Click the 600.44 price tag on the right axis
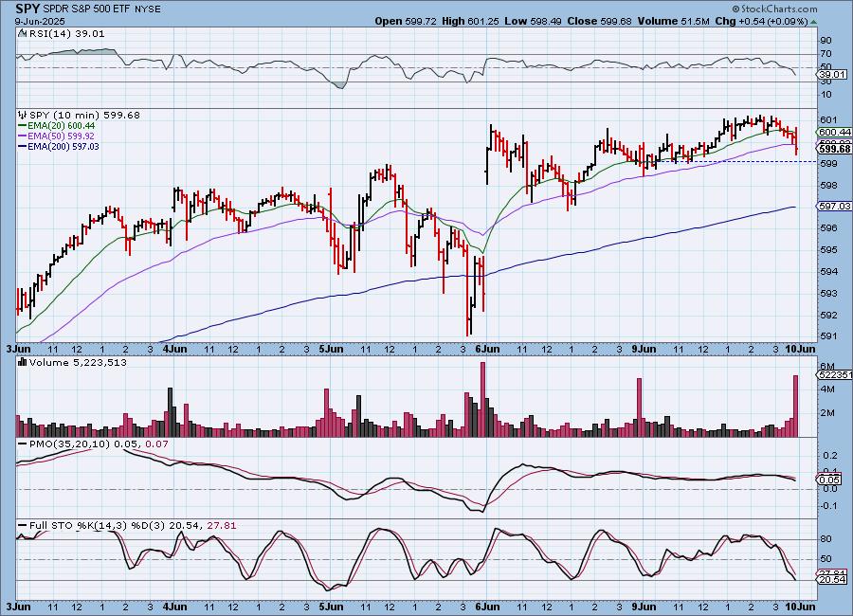This screenshot has height=616, width=853. (x=834, y=133)
